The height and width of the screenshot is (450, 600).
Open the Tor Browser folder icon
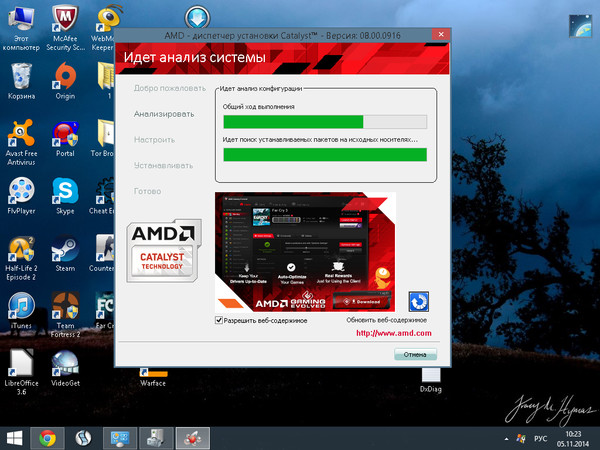(103, 139)
